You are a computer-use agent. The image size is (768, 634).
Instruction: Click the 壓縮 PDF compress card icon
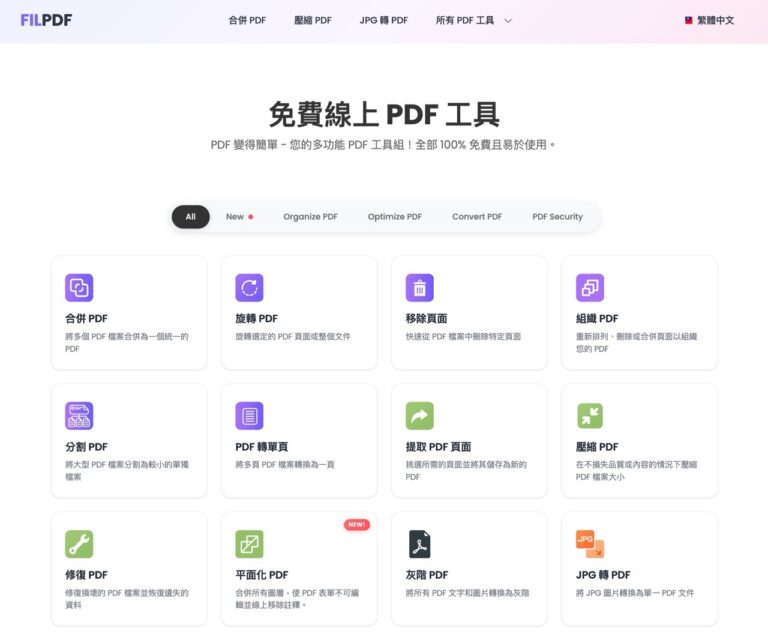(590, 415)
